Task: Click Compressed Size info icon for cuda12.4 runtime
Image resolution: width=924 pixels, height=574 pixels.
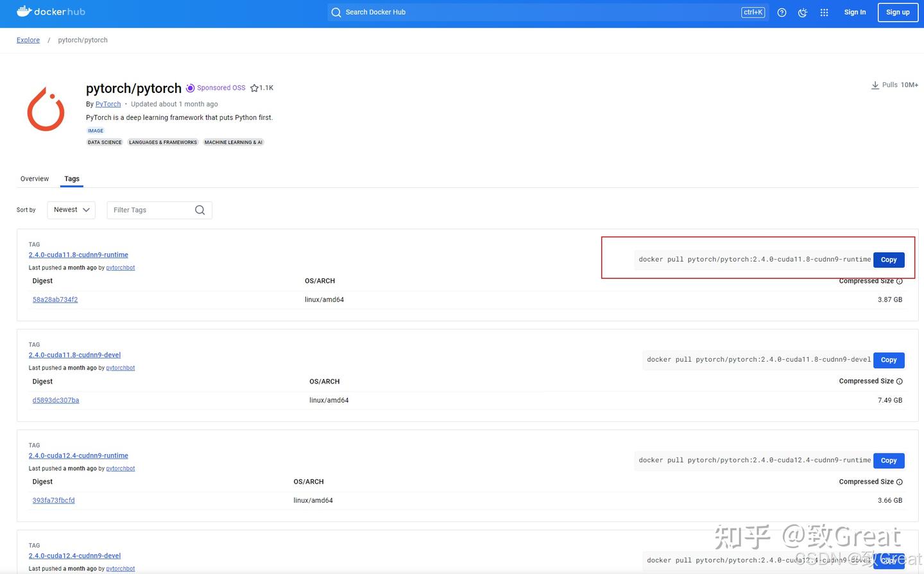Action: tap(899, 482)
